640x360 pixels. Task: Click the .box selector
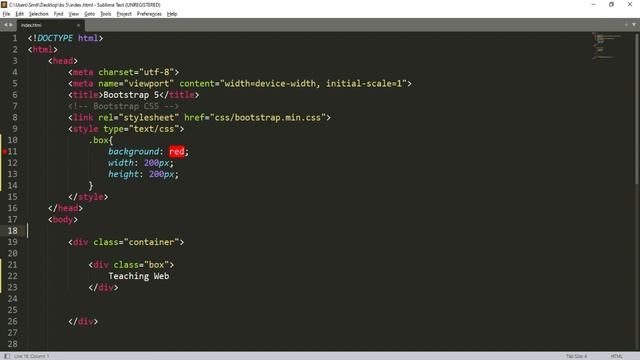[x=98, y=140]
